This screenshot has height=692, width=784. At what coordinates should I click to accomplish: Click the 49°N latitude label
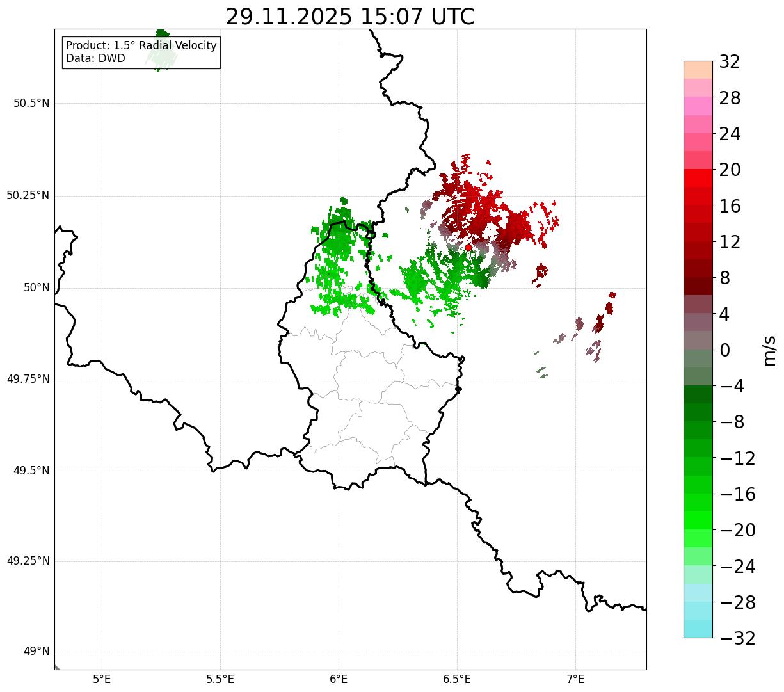36,652
